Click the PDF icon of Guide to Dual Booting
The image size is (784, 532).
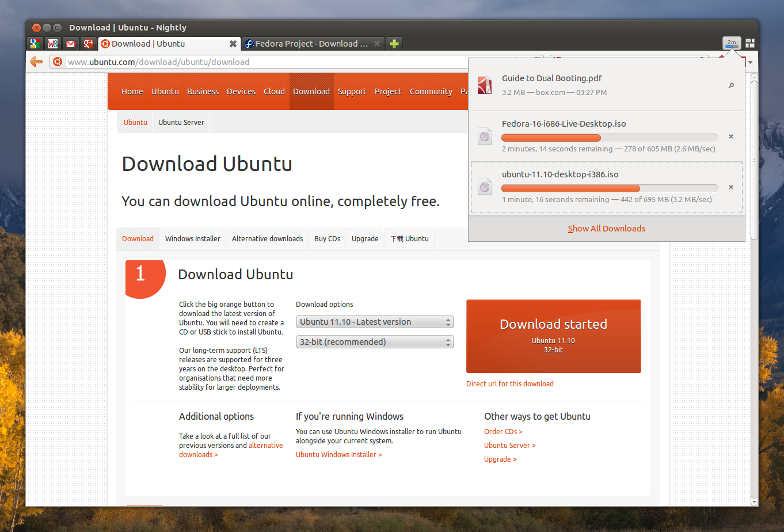(x=485, y=85)
